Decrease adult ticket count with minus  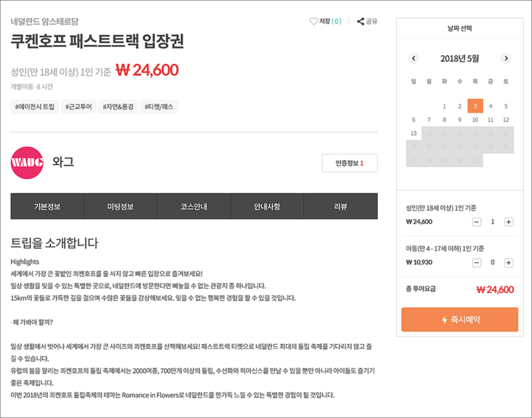pyautogui.click(x=477, y=222)
